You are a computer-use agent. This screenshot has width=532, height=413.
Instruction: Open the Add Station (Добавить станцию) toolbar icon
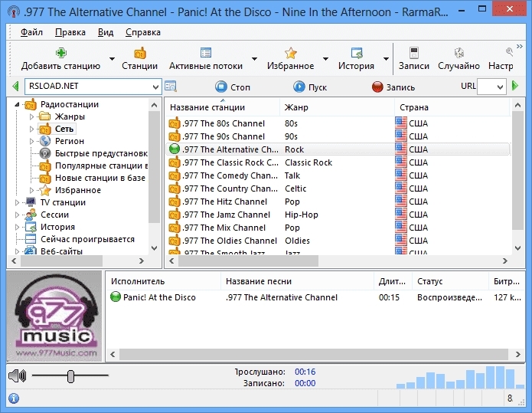tap(61, 53)
